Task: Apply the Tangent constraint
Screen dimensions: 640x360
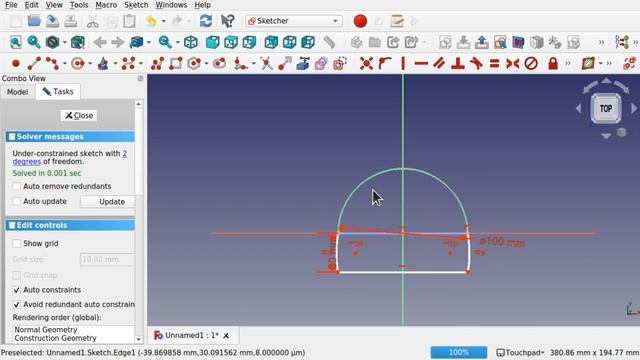Action: [476, 63]
